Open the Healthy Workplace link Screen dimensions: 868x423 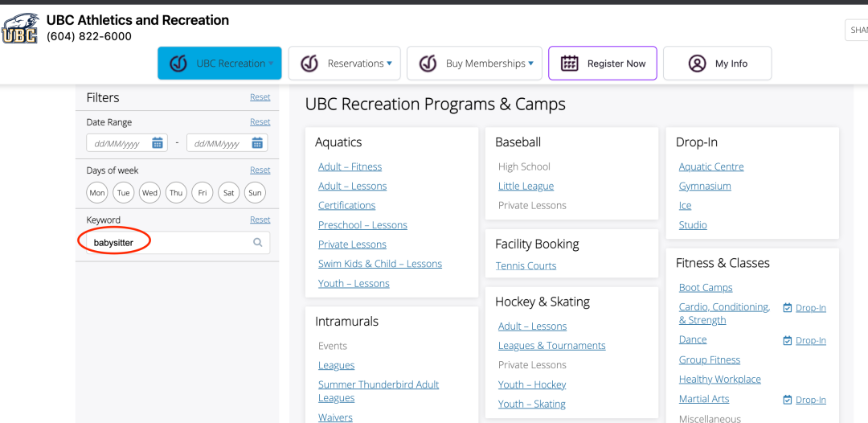pyautogui.click(x=719, y=380)
